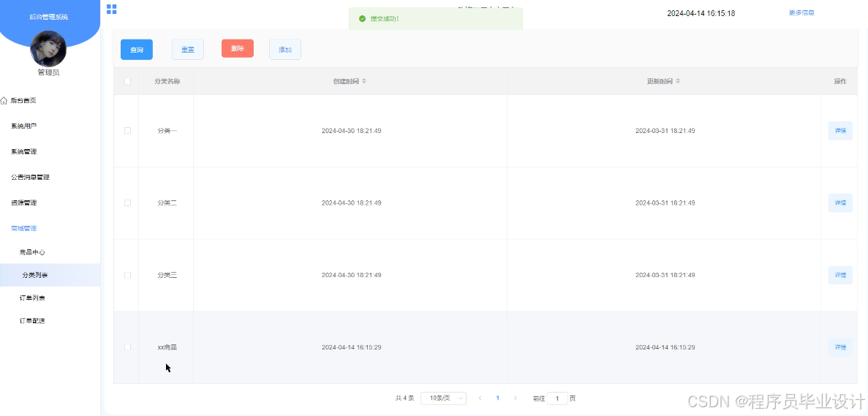Check the box for 分类二 row
The image size is (868, 416).
128,203
